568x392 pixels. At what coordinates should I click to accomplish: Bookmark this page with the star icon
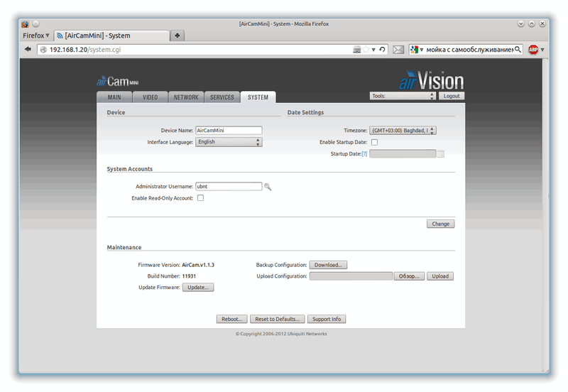(366, 50)
